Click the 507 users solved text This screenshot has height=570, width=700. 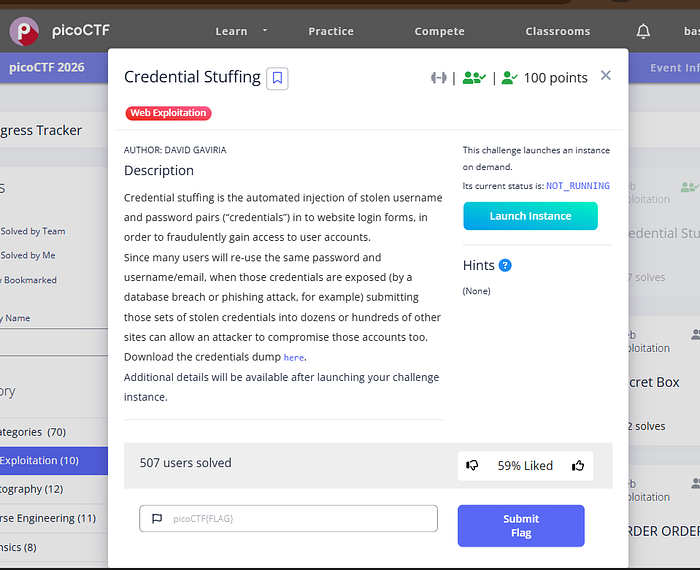click(186, 463)
